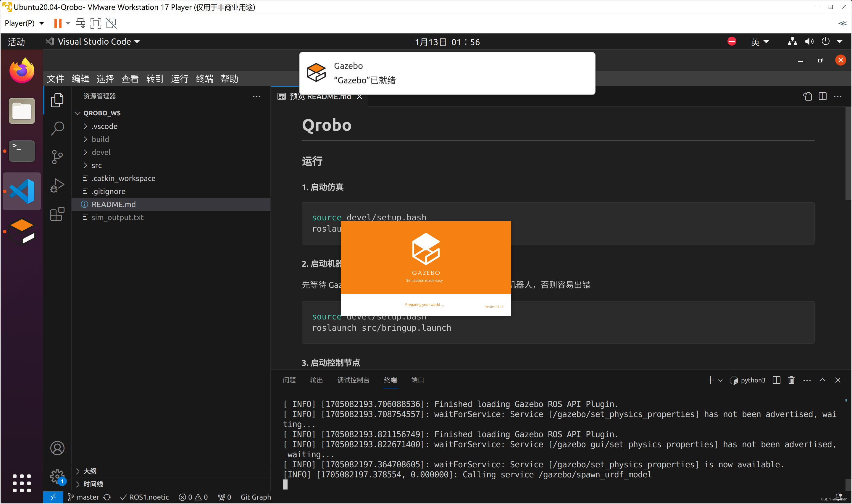
Task: Open explorer more actions ellipsis
Action: (x=257, y=96)
